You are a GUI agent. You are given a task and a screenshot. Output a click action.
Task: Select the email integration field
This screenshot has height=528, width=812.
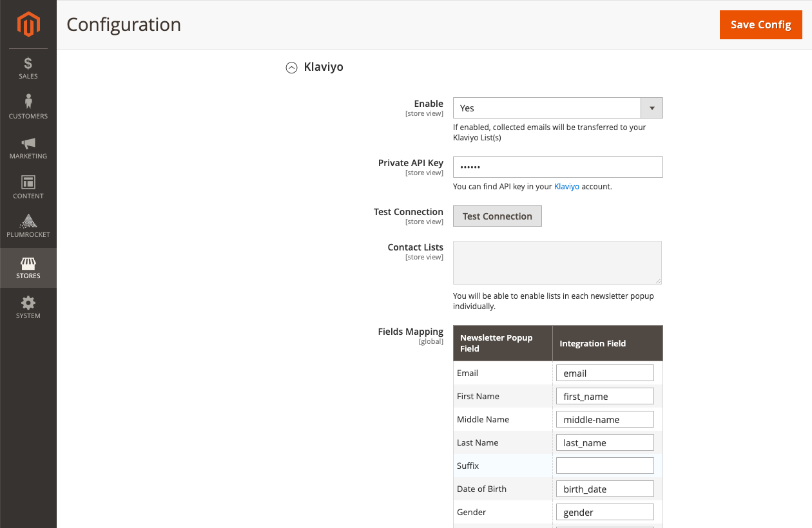[604, 372]
